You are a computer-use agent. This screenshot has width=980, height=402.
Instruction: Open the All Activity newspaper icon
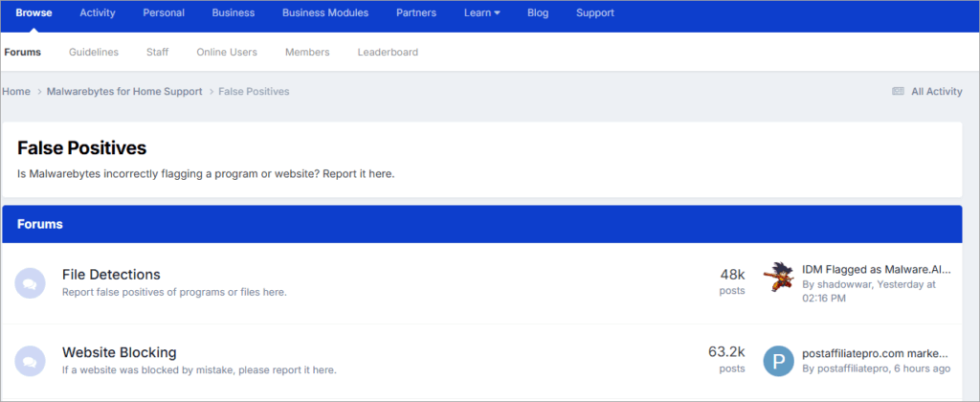pyautogui.click(x=898, y=91)
